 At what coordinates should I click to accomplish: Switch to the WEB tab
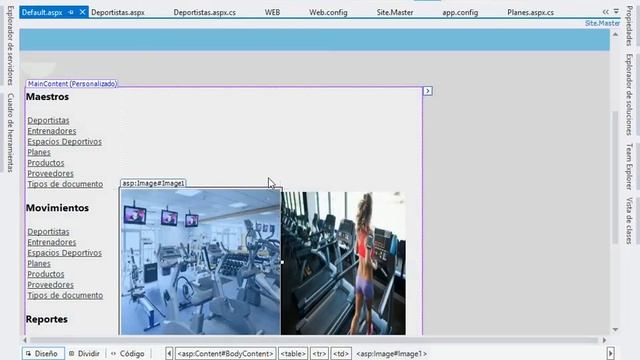[272, 12]
